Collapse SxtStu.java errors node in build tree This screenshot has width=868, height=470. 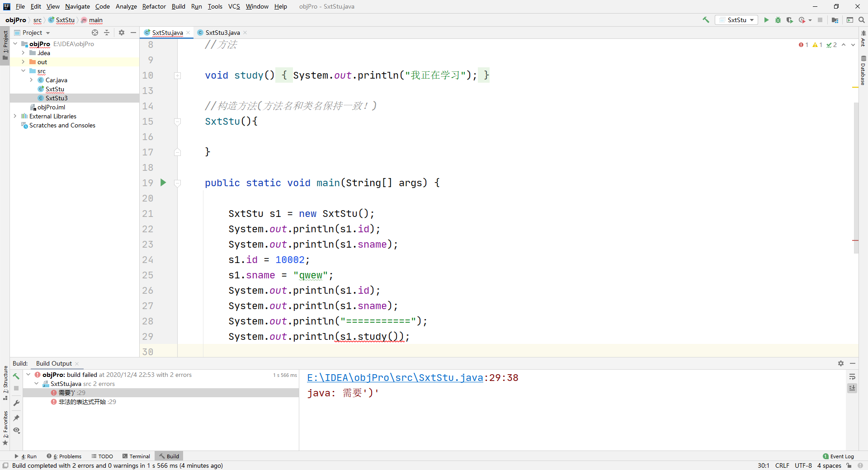pyautogui.click(x=37, y=384)
